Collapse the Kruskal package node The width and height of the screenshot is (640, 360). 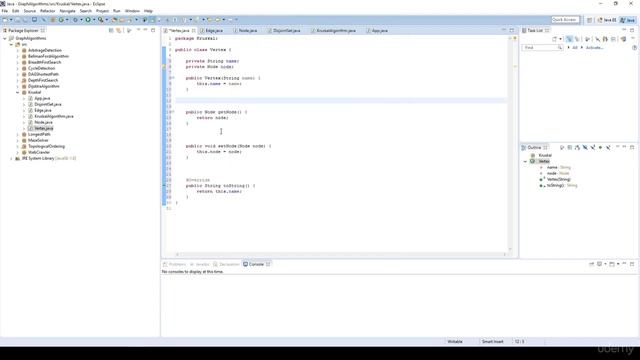[x=18, y=93]
